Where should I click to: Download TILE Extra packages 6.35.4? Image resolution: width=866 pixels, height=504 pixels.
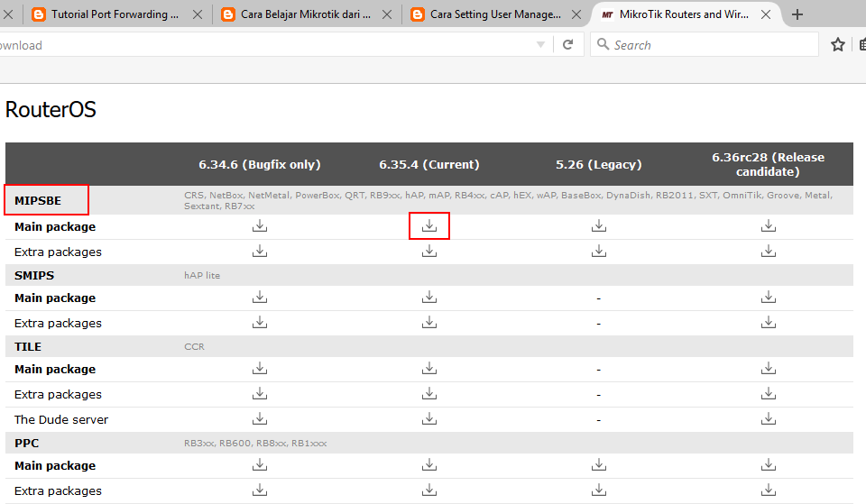[429, 394]
